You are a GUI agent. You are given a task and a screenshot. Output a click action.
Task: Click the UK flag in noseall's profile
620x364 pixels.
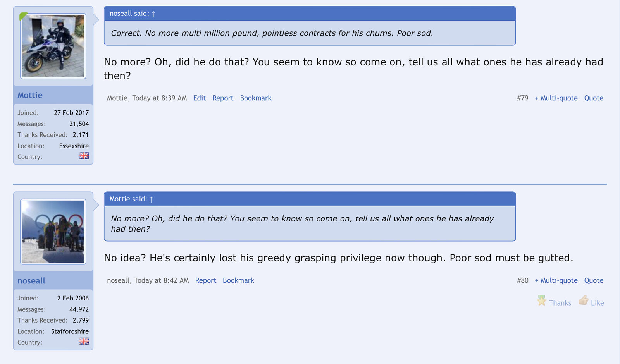tap(84, 341)
